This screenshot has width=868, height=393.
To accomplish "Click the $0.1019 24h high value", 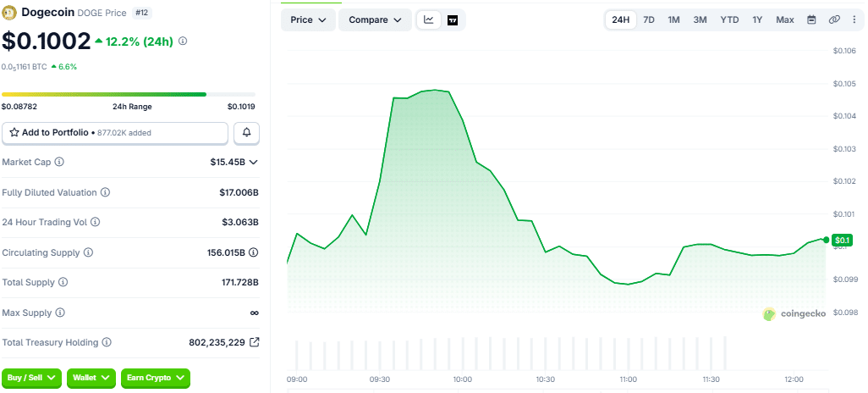I will coord(241,107).
